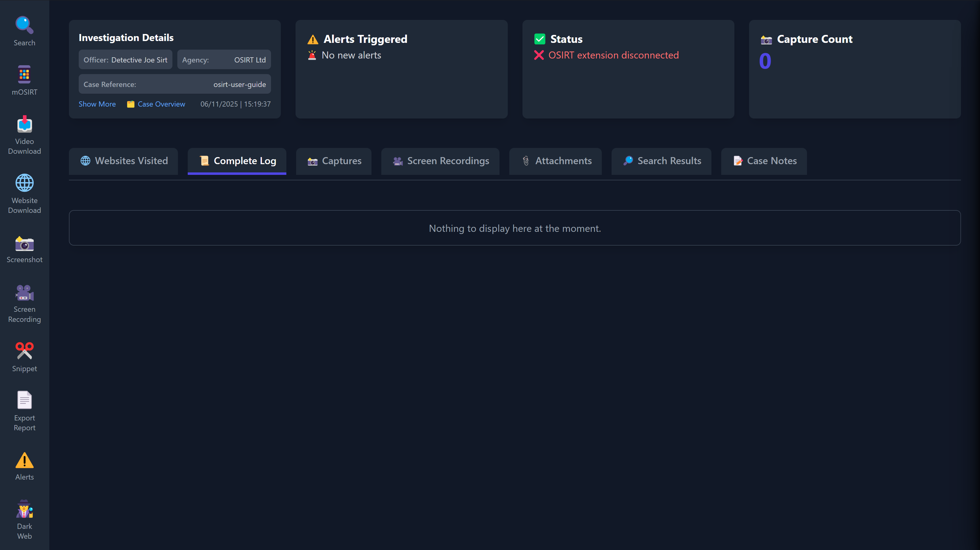Open the Case Overview link

(x=161, y=104)
